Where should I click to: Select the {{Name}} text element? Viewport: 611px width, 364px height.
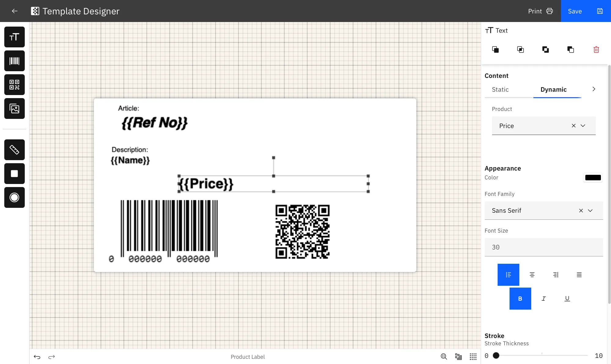click(x=130, y=160)
